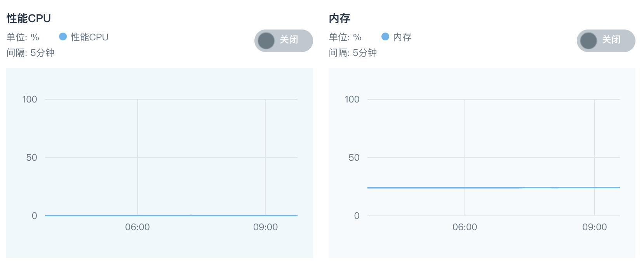644x264 pixels.
Task: Click the CPU line at 09:00
Action: pyautogui.click(x=266, y=215)
